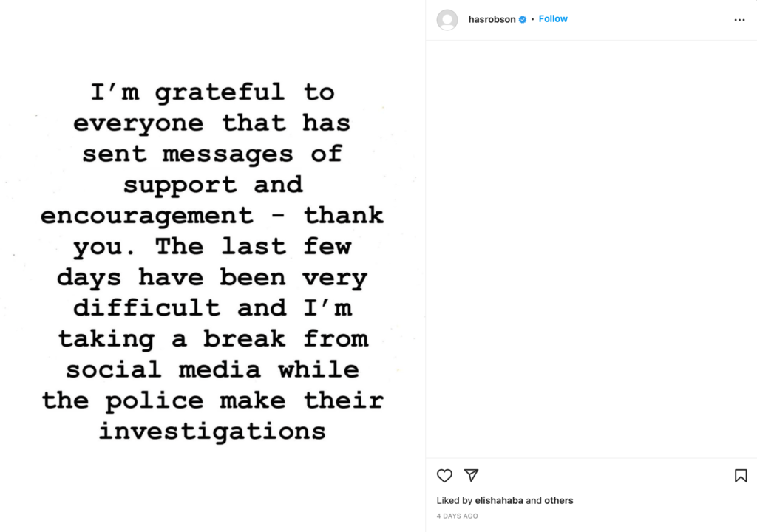The width and height of the screenshot is (757, 532).
Task: Click the hasrobson profile avatar
Action: coord(447,20)
